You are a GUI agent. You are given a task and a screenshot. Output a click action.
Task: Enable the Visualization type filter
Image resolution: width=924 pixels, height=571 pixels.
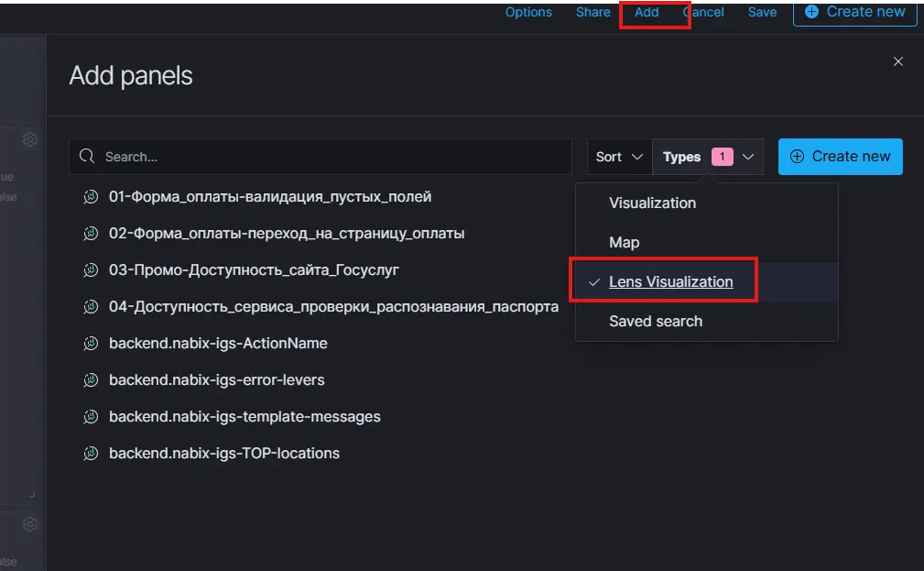coord(652,203)
